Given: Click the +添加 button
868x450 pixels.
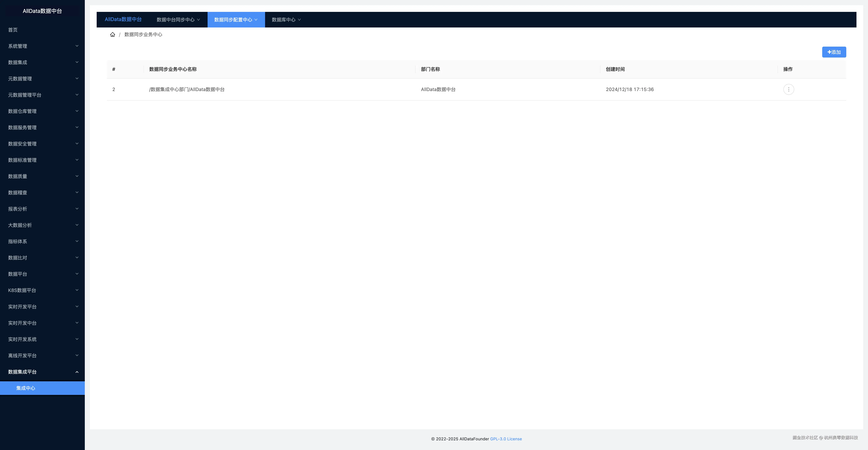Looking at the screenshot, I should click(834, 52).
